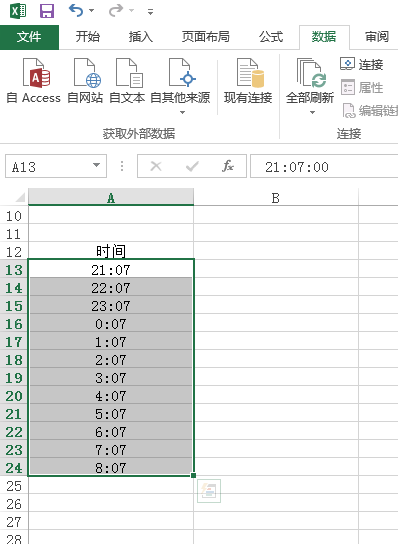Save the workbook with the floppy icon

pos(47,11)
